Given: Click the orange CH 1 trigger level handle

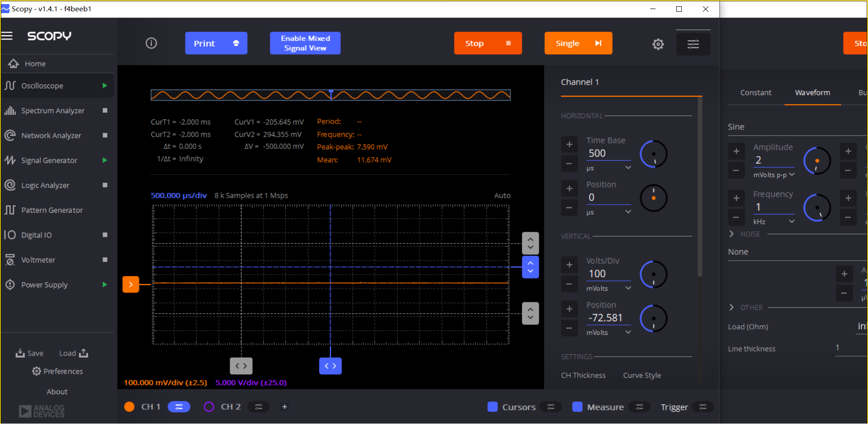Looking at the screenshot, I should 131,285.
